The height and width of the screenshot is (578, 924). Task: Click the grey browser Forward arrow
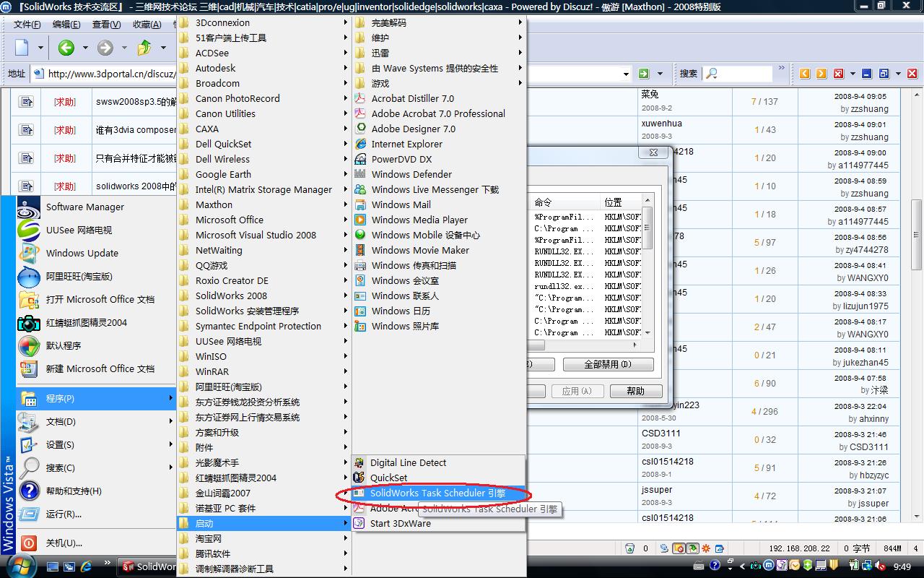coord(105,48)
